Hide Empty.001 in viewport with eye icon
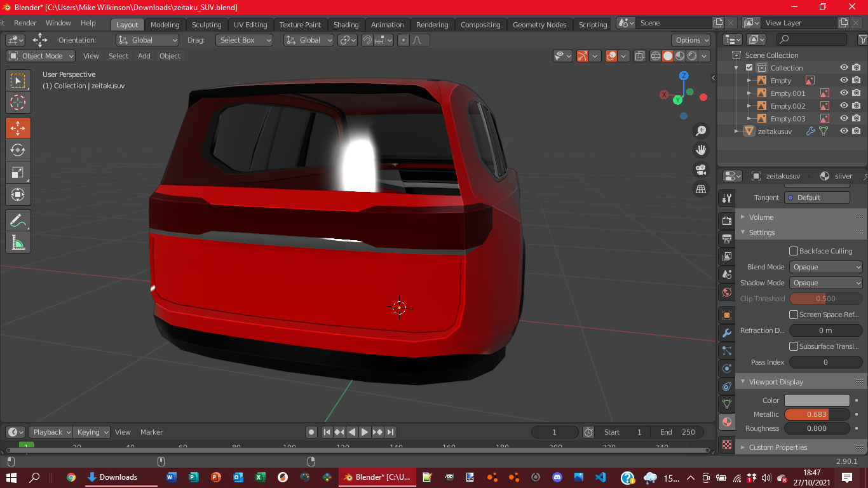The image size is (868, 488). tap(844, 93)
